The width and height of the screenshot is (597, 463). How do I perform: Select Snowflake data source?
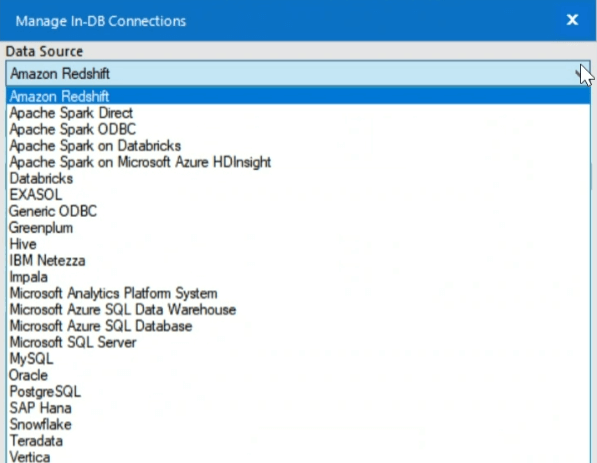[298, 424]
